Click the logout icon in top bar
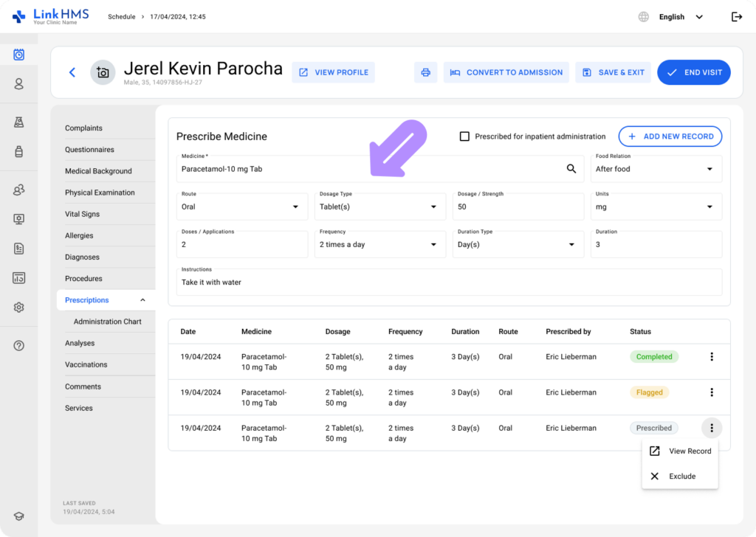756x537 pixels. 736,17
